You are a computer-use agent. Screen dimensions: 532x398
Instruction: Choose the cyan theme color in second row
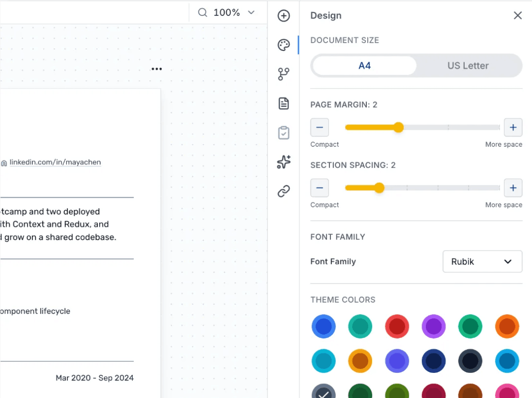(324, 361)
